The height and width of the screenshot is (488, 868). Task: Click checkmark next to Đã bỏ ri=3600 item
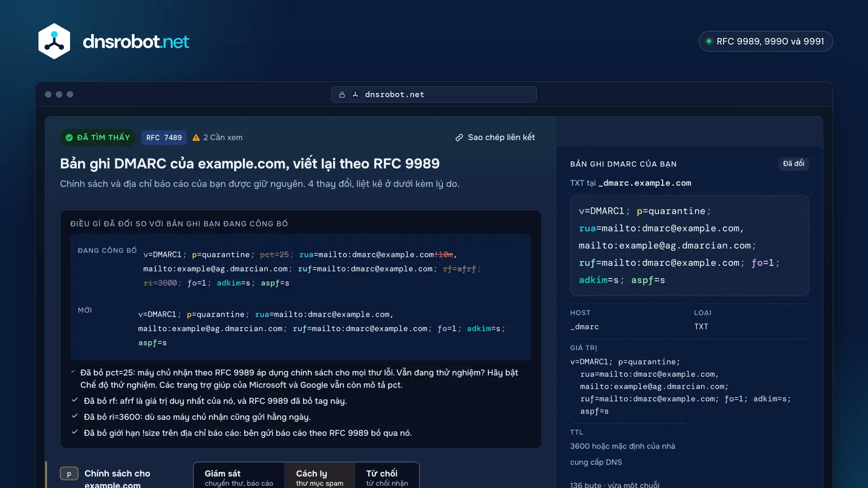click(75, 416)
